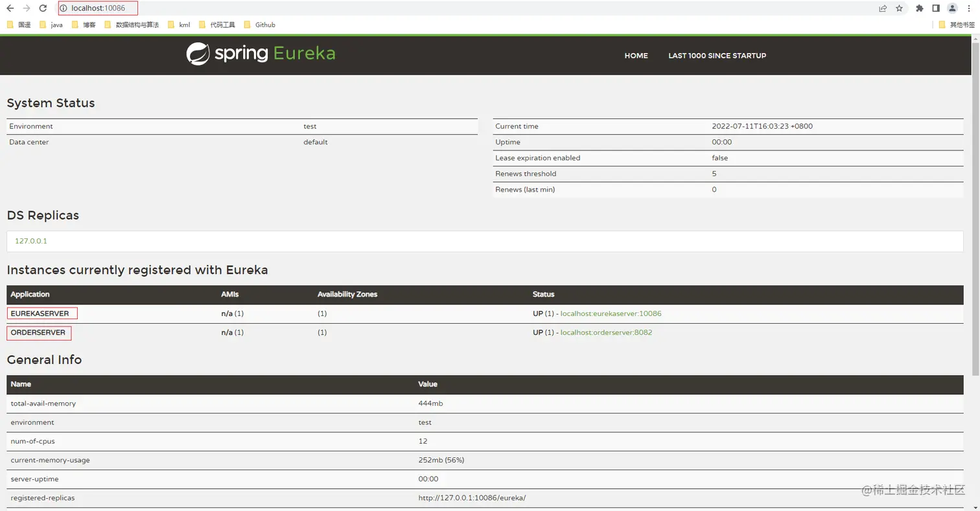
Task: Open the kml bookmark folder
Action: (x=179, y=25)
